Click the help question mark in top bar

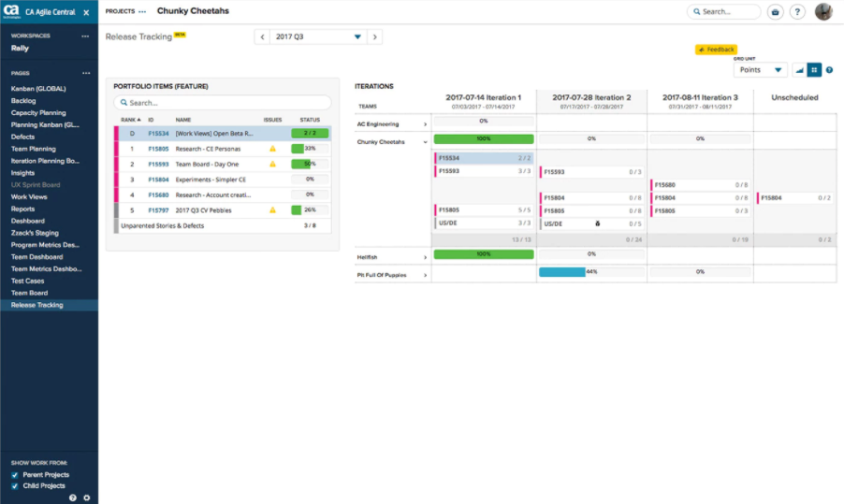pos(797,12)
